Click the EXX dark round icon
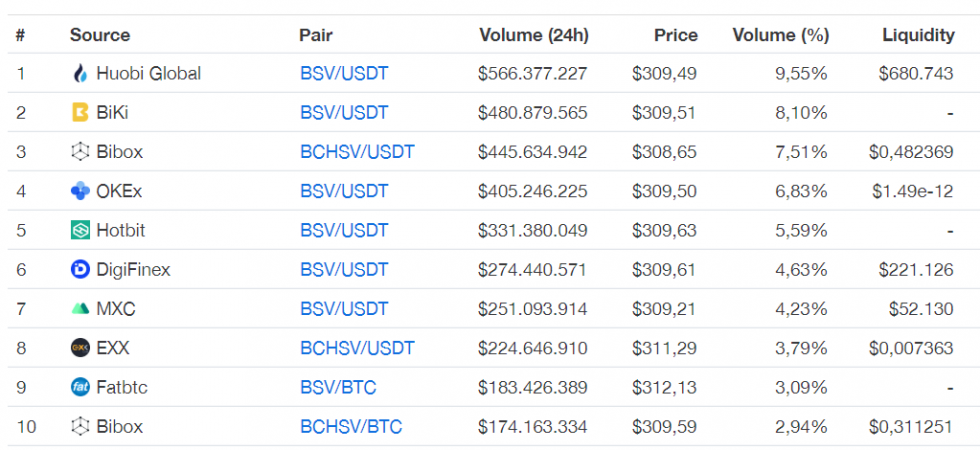This screenshot has height=450, width=980. tap(81, 348)
